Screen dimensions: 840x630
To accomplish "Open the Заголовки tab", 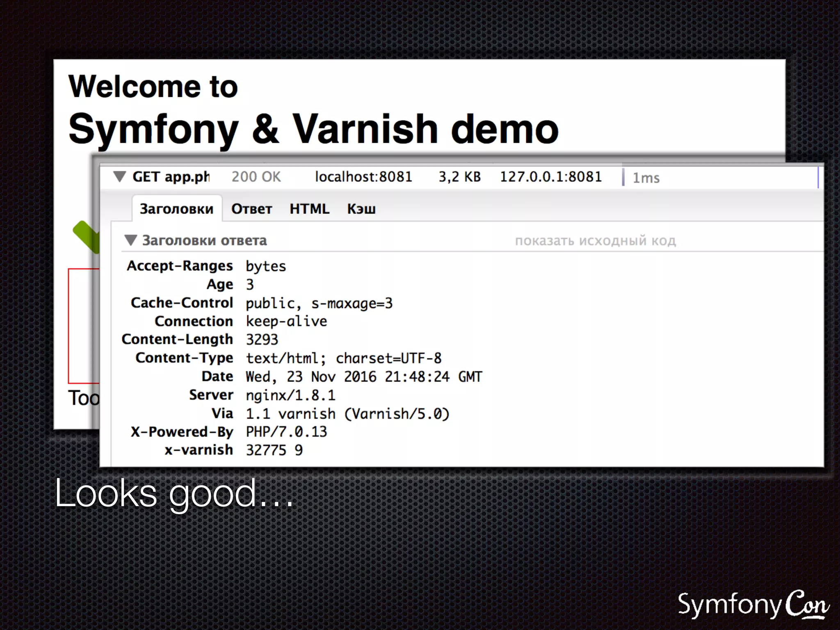I will 176,209.
